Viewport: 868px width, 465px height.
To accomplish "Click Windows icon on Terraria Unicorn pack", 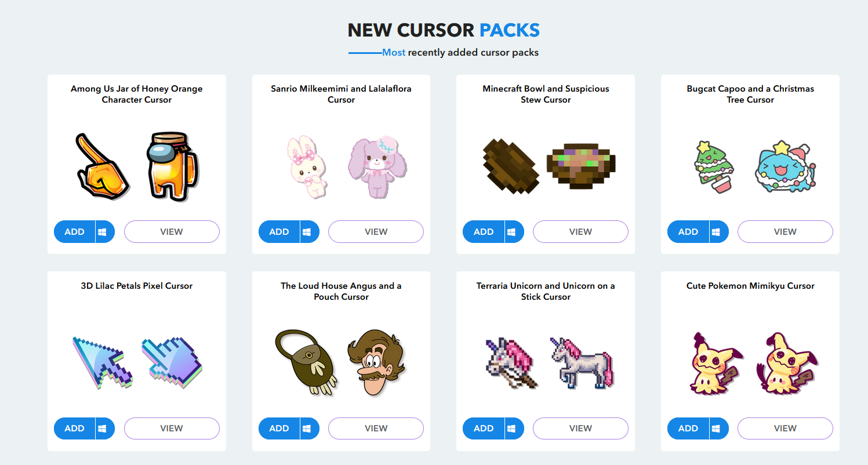I will (x=511, y=428).
